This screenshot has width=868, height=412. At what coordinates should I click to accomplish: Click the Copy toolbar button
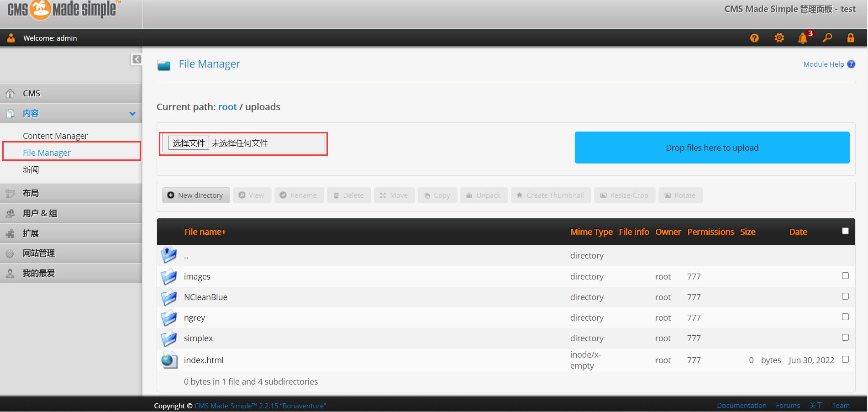click(x=437, y=195)
